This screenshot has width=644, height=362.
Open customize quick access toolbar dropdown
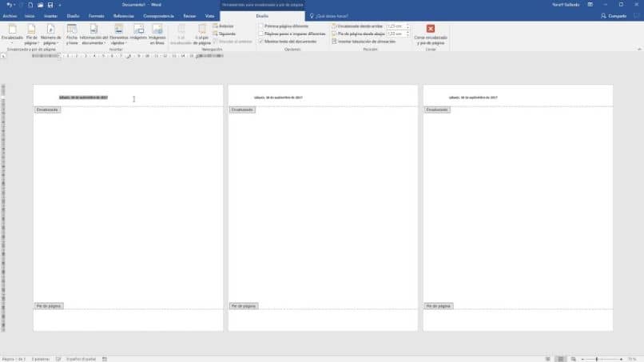[60, 5]
